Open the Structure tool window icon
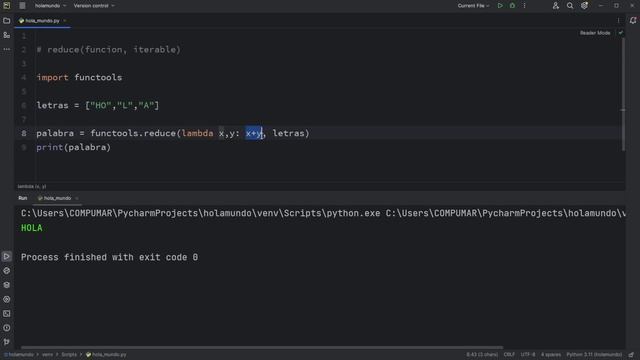Image resolution: width=640 pixels, height=360 pixels. (x=7, y=35)
